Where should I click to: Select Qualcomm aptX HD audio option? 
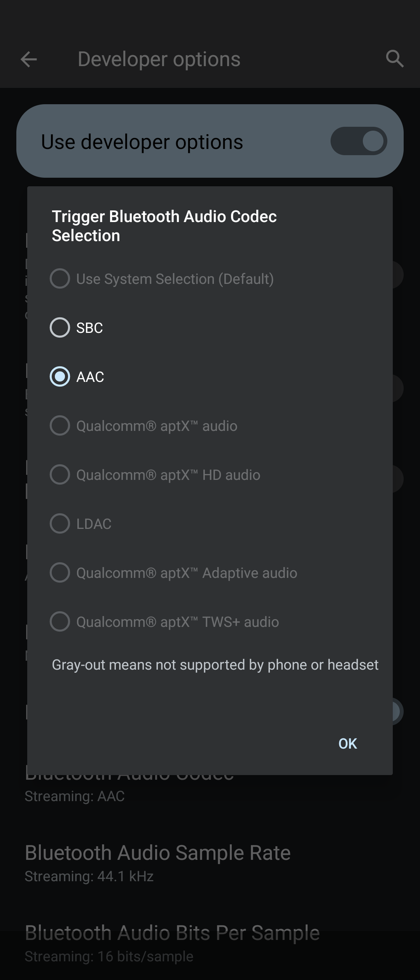[x=155, y=474]
